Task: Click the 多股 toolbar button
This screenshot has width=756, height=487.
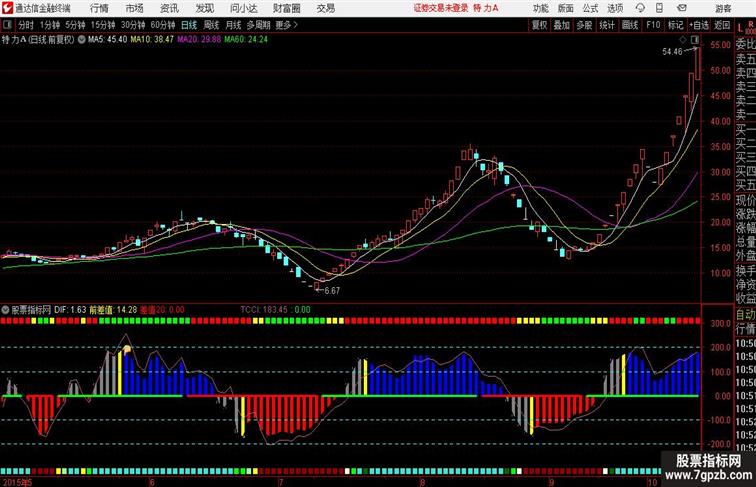Action: tap(584, 25)
